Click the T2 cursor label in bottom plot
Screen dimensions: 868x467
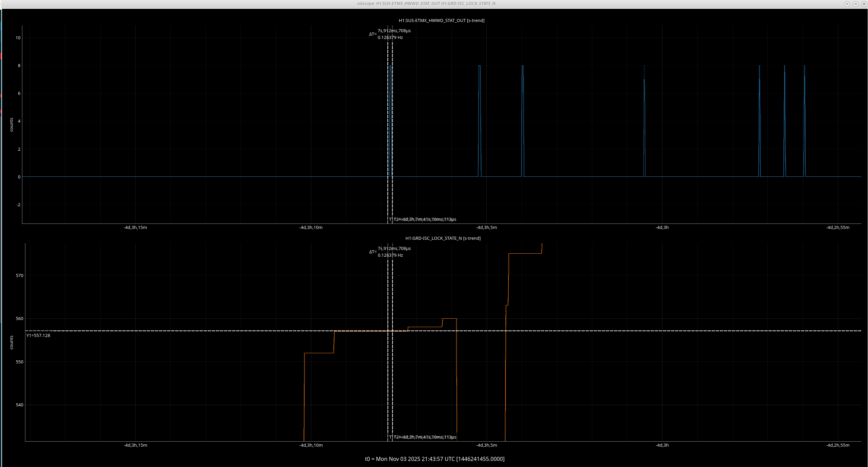(x=425, y=437)
